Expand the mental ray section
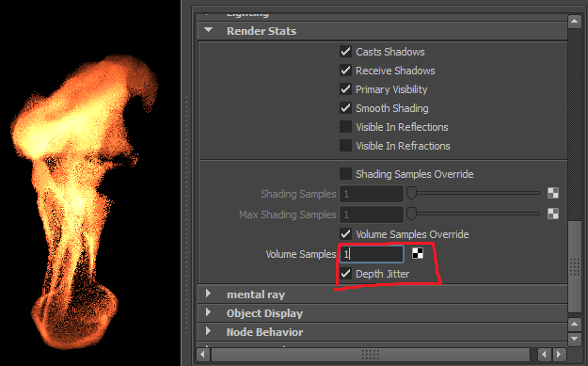 click(x=209, y=294)
